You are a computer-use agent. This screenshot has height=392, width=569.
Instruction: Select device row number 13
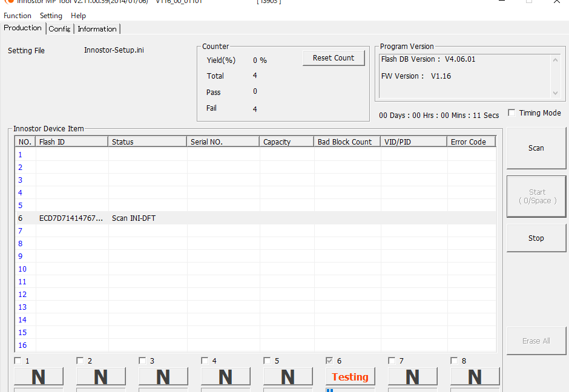tap(255, 307)
